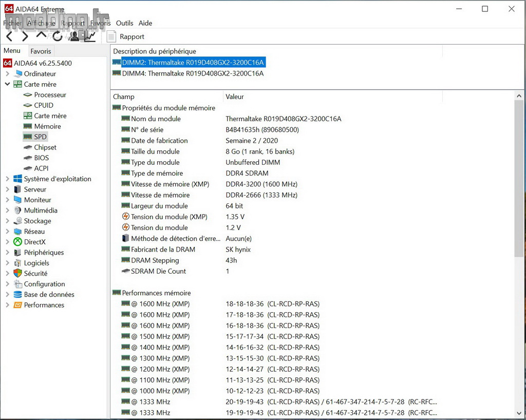The image size is (526, 420).
Task: Select serial number B4B41635h value
Action: (x=262, y=130)
